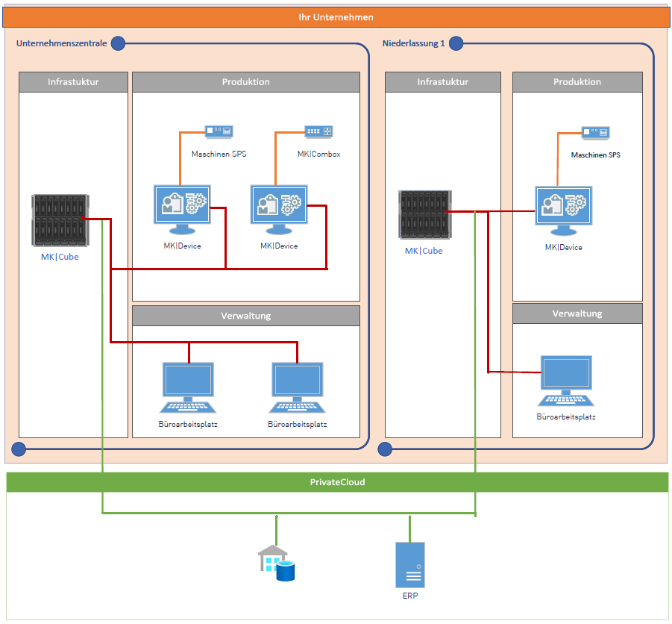Select the MK|Device monitor under Unternehmenszentrale's Maschinen SPS
Screen dimensions: 672x624
click(182, 210)
